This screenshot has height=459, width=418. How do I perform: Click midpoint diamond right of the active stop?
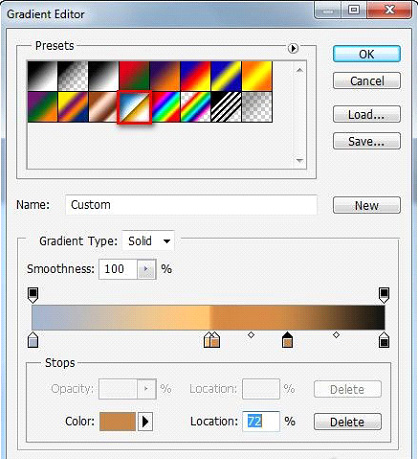(x=336, y=335)
